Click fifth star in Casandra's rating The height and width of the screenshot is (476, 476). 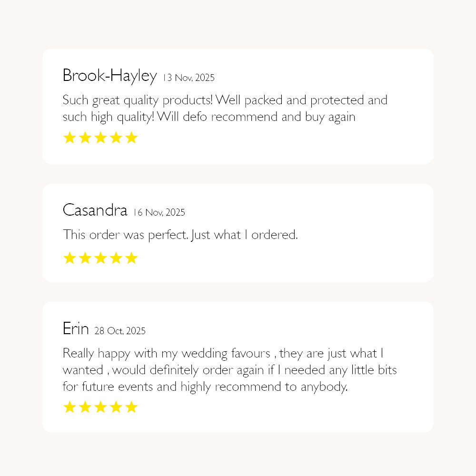click(131, 258)
